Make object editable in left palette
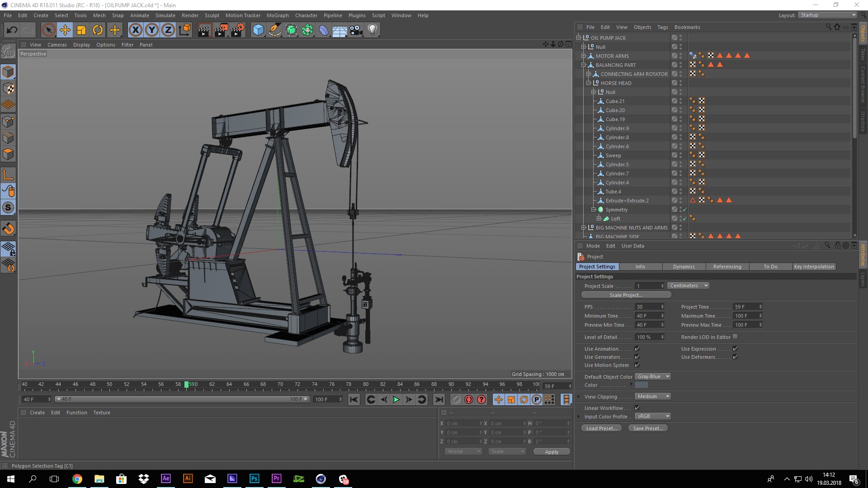This screenshot has height=488, width=868. [x=8, y=52]
